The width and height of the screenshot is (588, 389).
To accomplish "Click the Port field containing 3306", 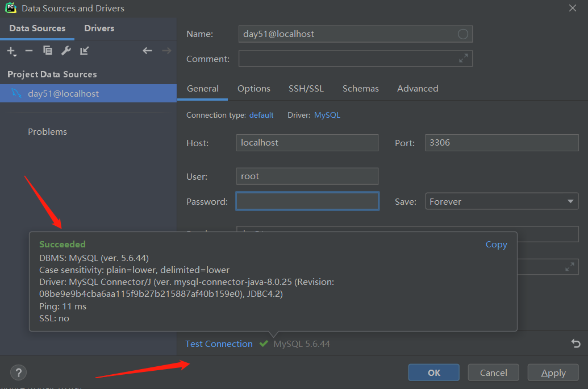I will coord(502,143).
